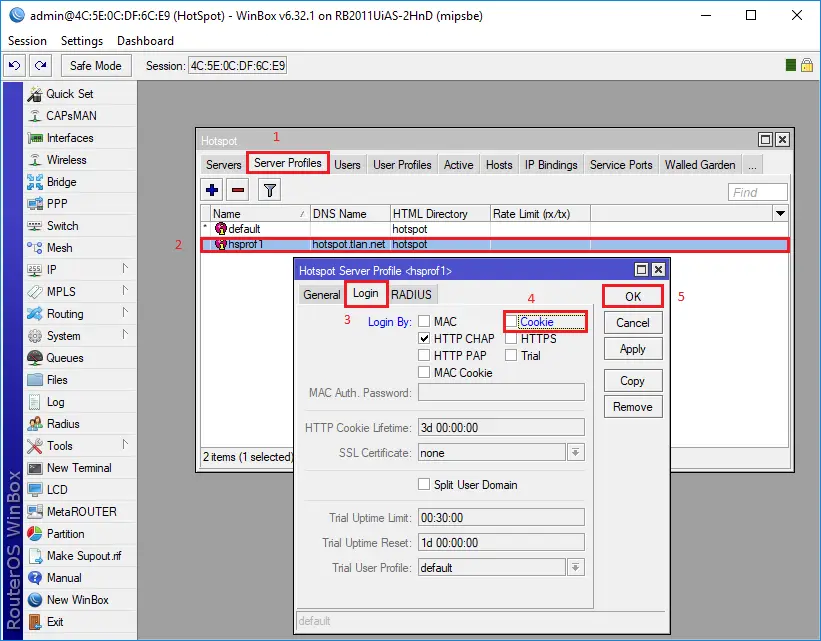
Task: Show more Hotspot tabs via ellipsis
Action: 752,165
